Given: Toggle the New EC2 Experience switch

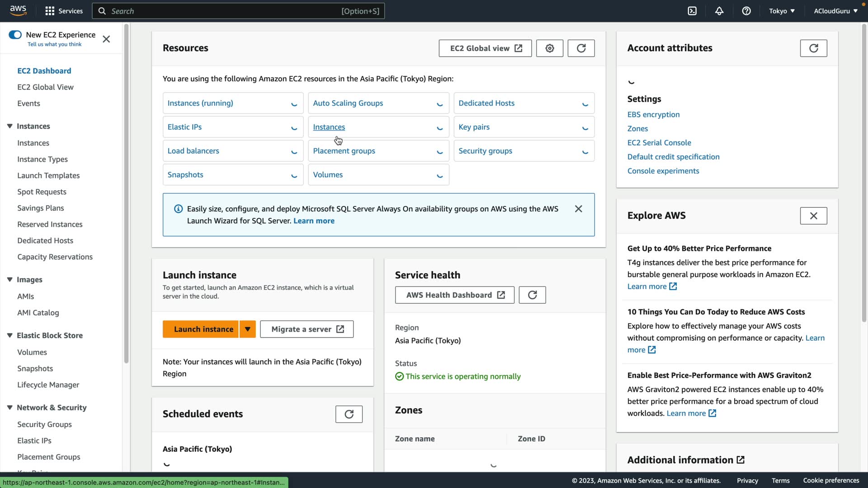Looking at the screenshot, I should (15, 35).
